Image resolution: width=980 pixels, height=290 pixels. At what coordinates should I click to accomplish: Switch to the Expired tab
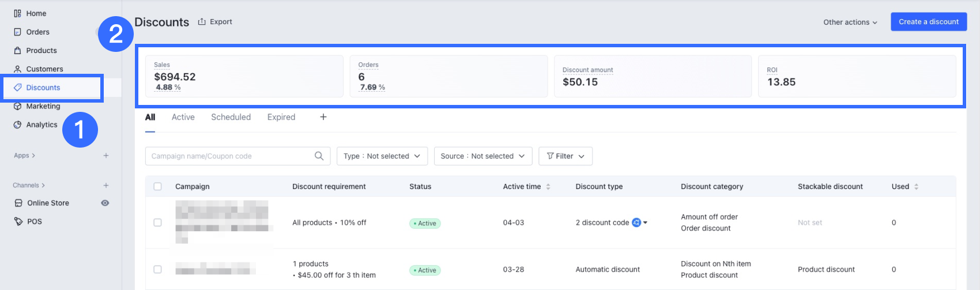pyautogui.click(x=281, y=117)
